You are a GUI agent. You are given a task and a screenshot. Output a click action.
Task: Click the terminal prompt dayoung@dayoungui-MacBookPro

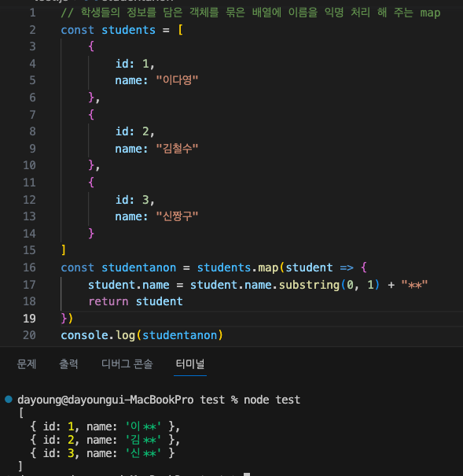(x=105, y=400)
